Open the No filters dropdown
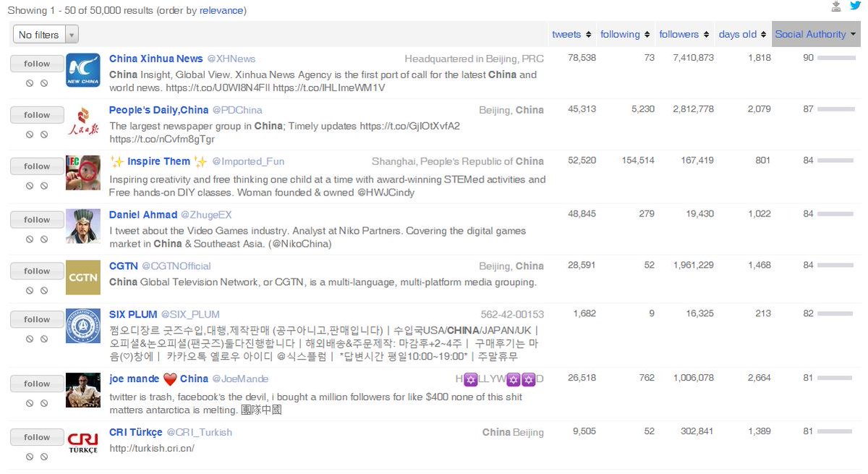Screen dimensions: 868x474 [46, 34]
